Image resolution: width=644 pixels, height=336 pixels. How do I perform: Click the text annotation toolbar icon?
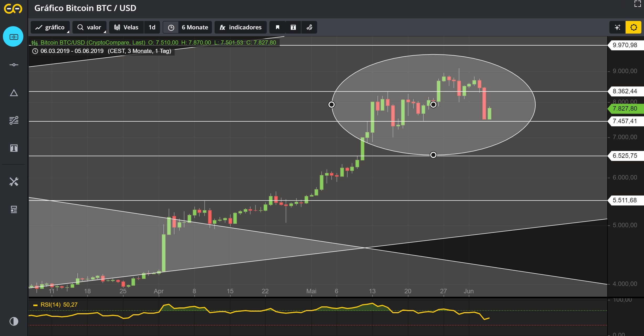[293, 27]
